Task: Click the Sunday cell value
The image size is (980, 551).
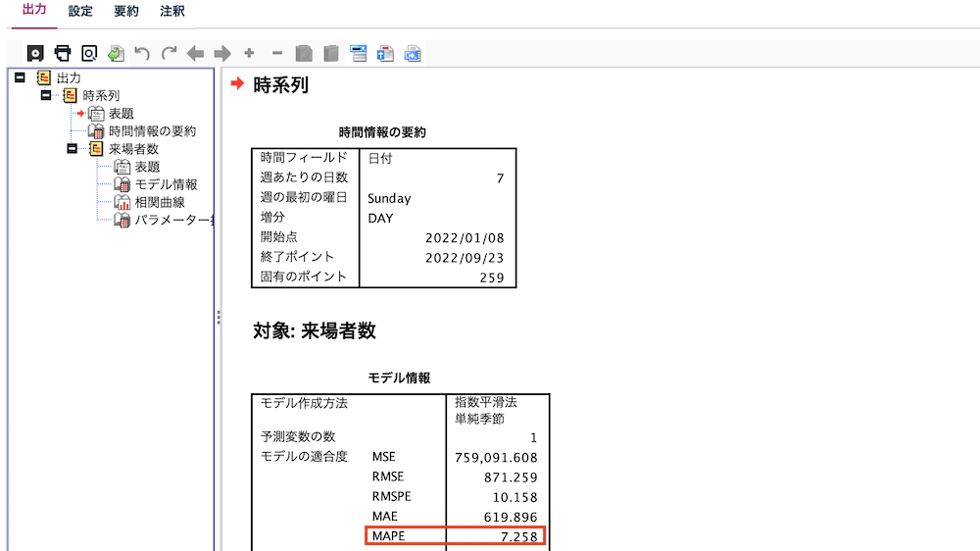Action: click(389, 199)
